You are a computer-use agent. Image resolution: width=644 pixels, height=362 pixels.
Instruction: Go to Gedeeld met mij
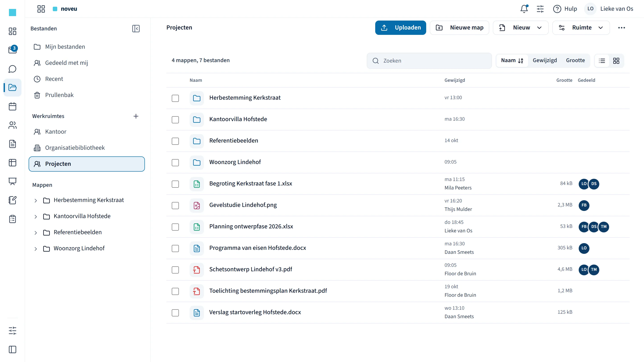87,63
